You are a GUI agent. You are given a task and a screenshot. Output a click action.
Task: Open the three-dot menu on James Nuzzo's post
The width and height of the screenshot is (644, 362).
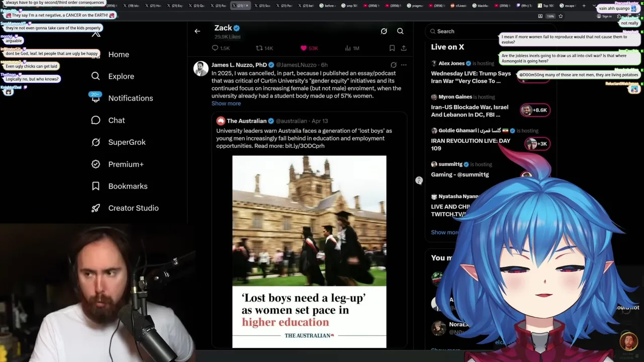tap(404, 65)
